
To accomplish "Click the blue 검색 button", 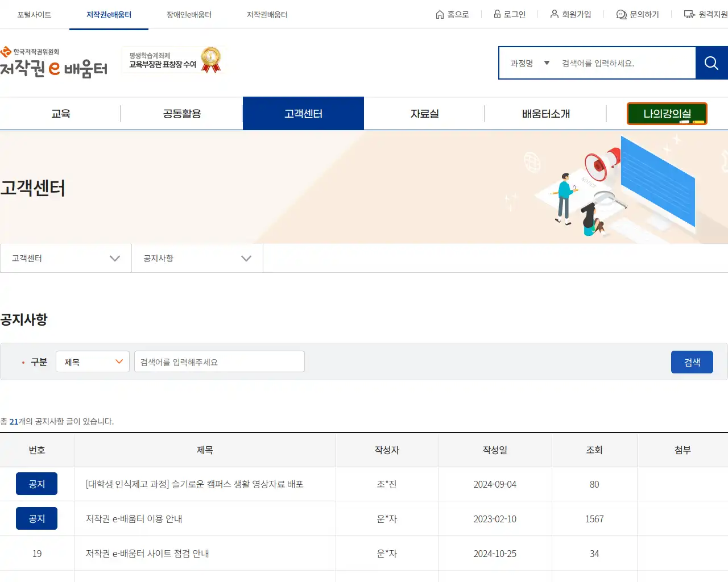I will (692, 362).
